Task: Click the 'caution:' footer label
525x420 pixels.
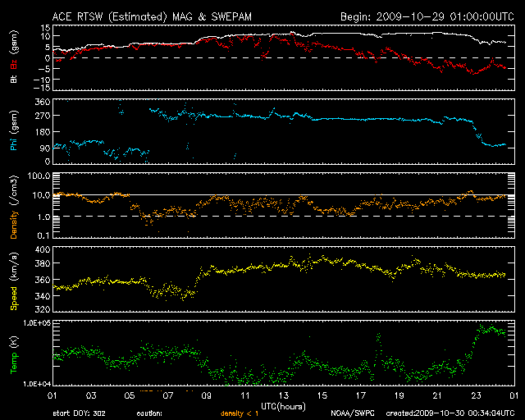Action: pos(149,413)
